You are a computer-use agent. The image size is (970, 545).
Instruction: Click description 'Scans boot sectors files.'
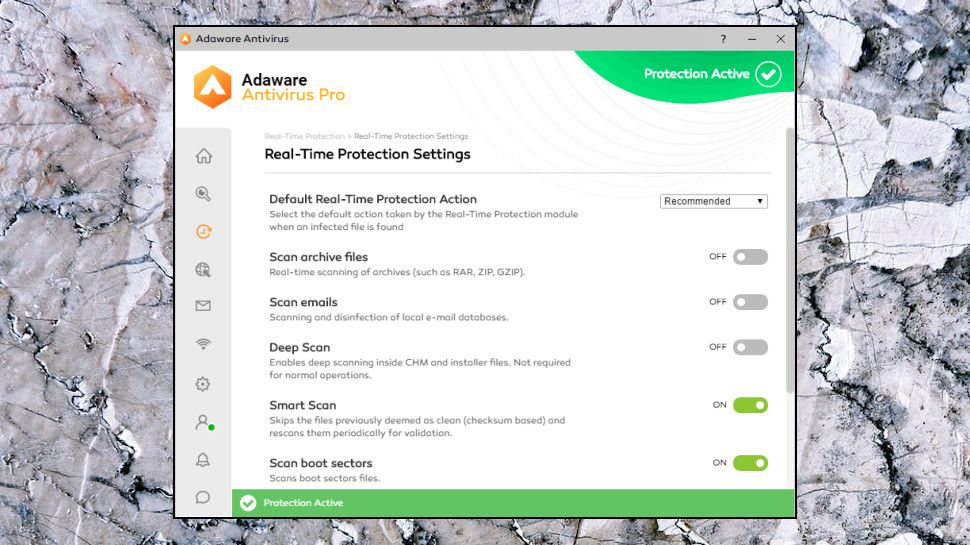pyautogui.click(x=325, y=478)
